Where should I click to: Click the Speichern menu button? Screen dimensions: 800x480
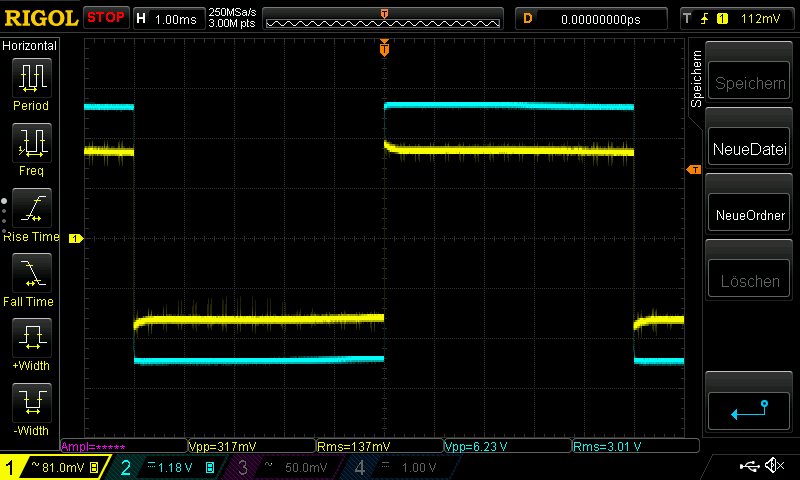(749, 82)
